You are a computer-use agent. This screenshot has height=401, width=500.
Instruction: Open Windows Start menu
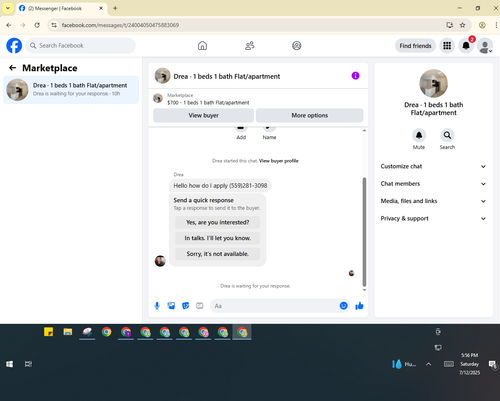[9, 364]
